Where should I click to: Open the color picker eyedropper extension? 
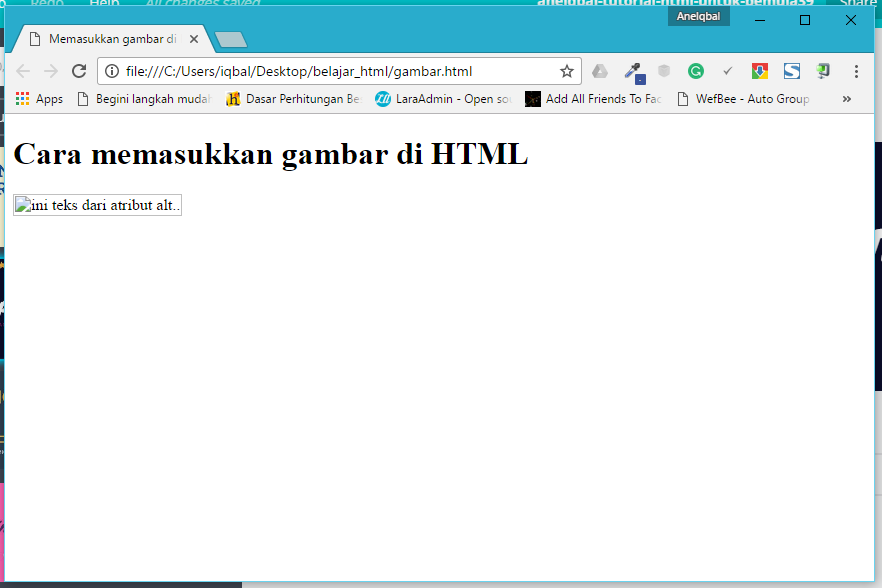(634, 72)
